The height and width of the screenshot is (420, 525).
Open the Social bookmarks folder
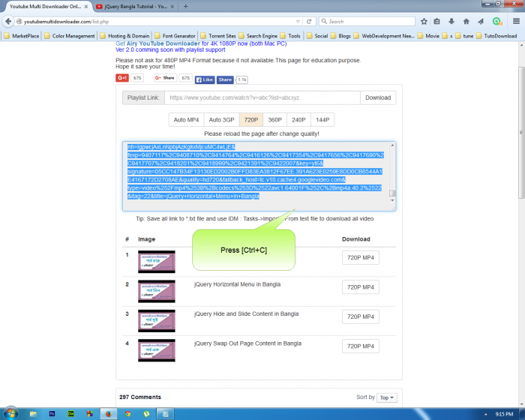[317, 36]
